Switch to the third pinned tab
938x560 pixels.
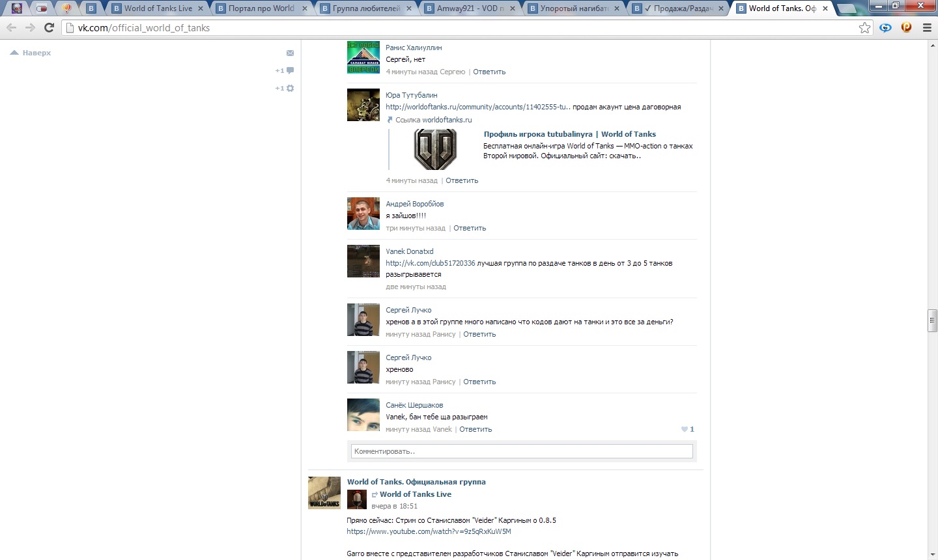coord(66,8)
